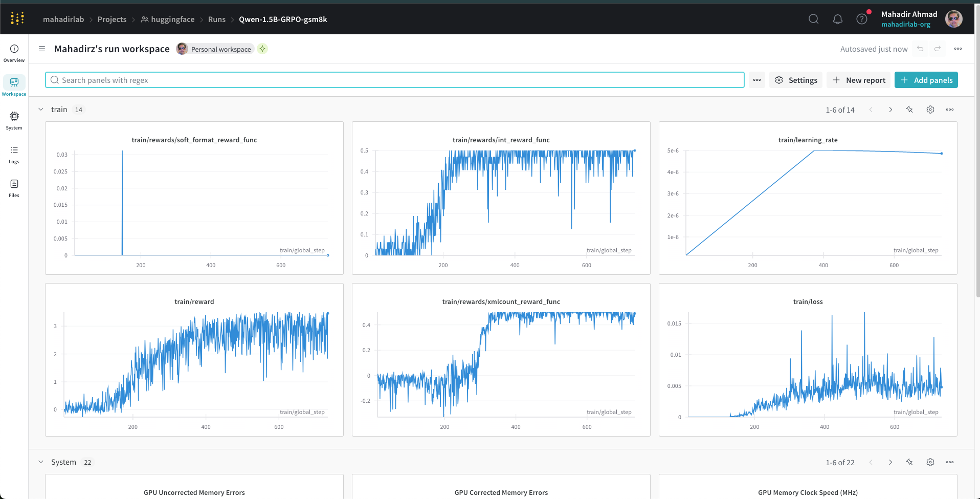Click the green sparkle icon beside Personal workspace
This screenshot has width=980, height=499.
pyautogui.click(x=262, y=49)
